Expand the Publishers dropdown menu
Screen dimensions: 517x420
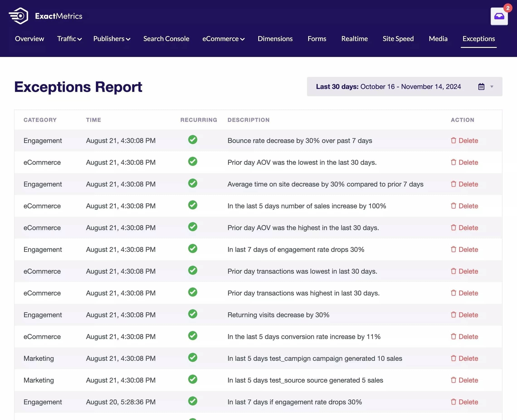point(112,39)
